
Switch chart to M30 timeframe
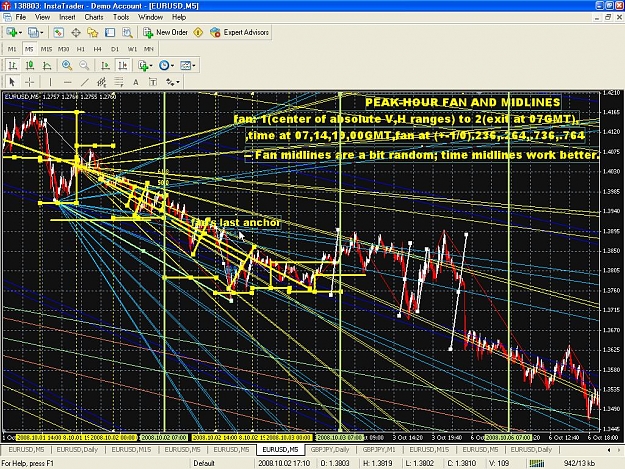pyautogui.click(x=63, y=49)
